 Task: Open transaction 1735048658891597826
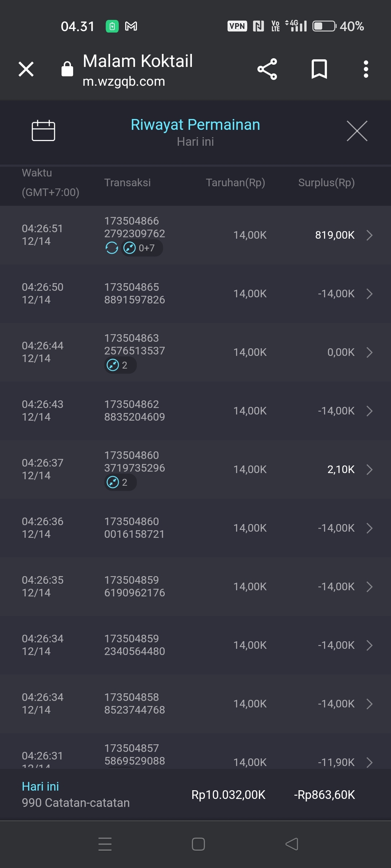pyautogui.click(x=134, y=293)
